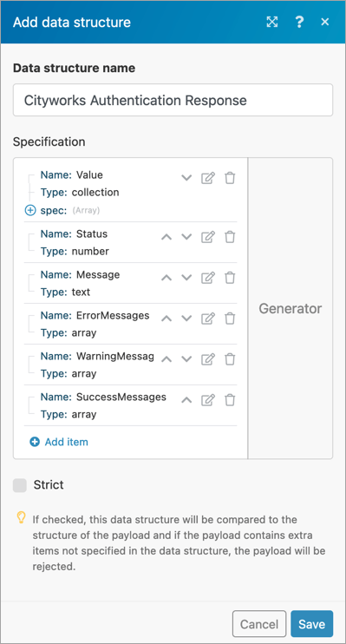Expand the spec array of Value

(30, 210)
